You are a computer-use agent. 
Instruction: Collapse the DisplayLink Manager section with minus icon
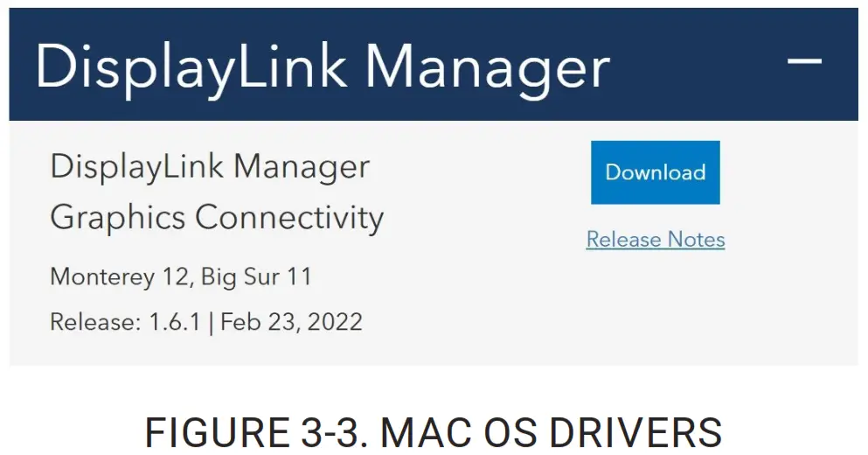click(804, 61)
